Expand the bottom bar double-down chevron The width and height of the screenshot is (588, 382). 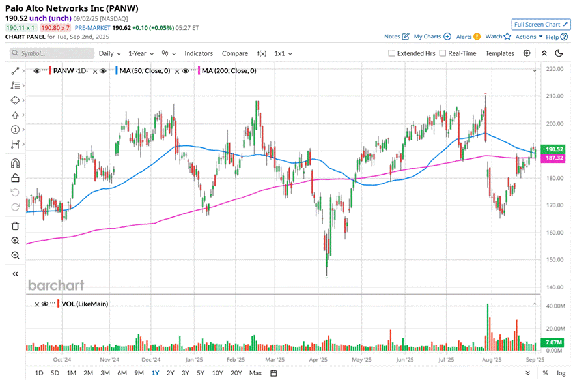click(x=527, y=373)
